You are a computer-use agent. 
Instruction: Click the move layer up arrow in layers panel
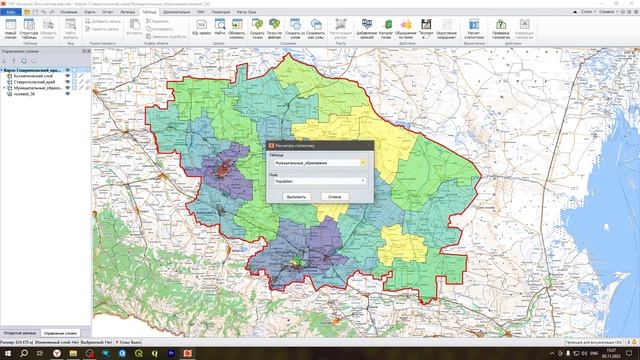pos(13,61)
